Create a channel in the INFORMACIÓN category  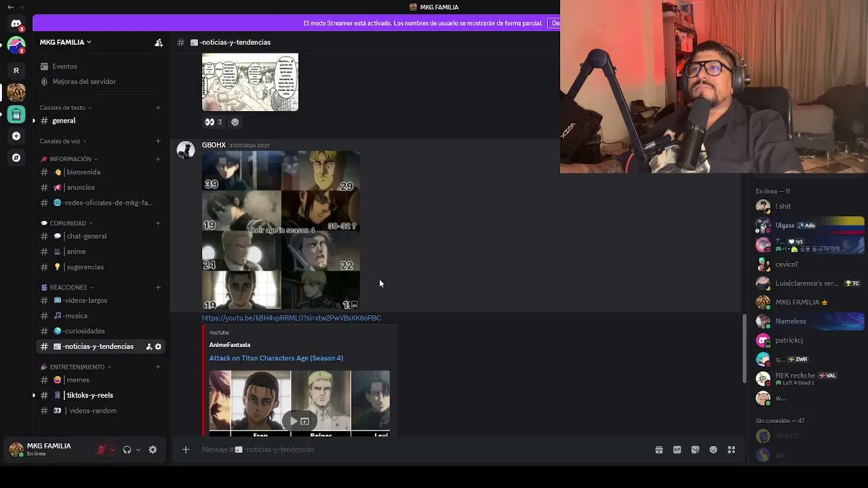[158, 159]
